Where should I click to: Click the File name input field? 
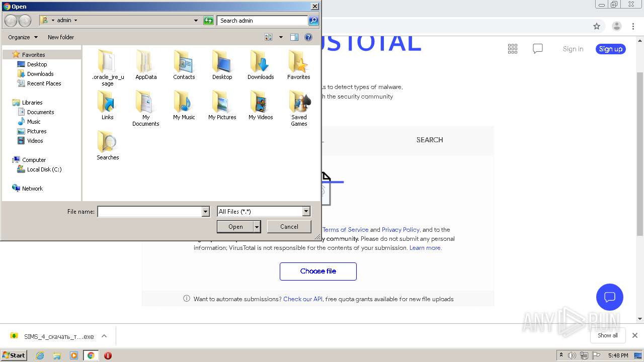click(150, 212)
